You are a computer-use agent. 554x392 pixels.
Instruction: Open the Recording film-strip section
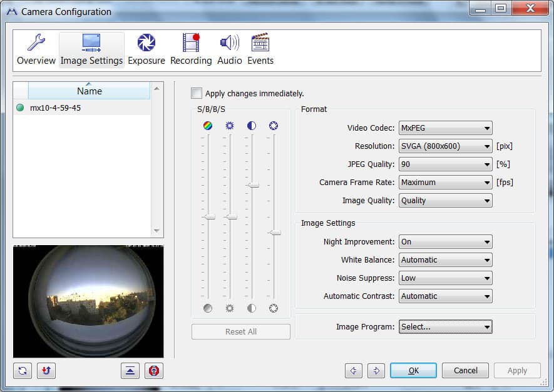pos(191,50)
